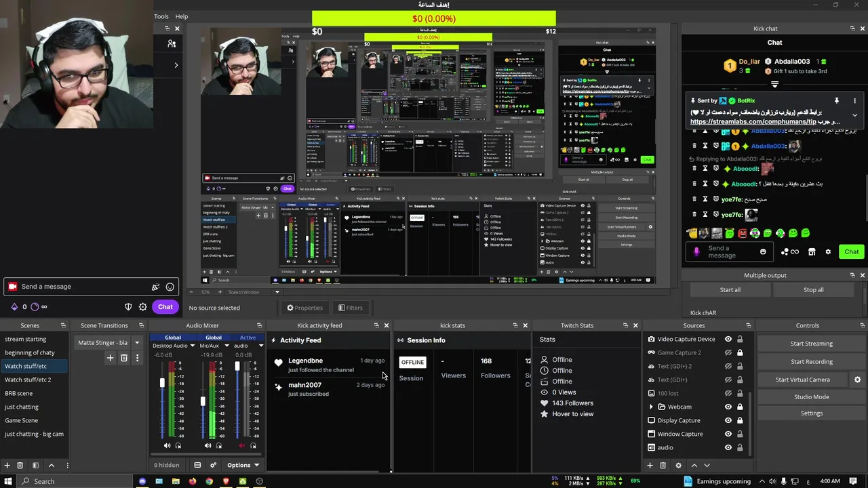Open virtual camera settings gear icon

(857, 380)
